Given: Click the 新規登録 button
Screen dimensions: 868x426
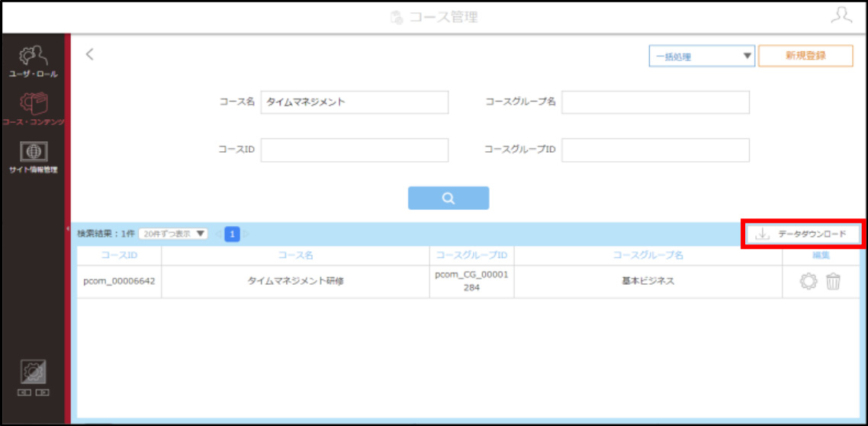Looking at the screenshot, I should point(805,56).
